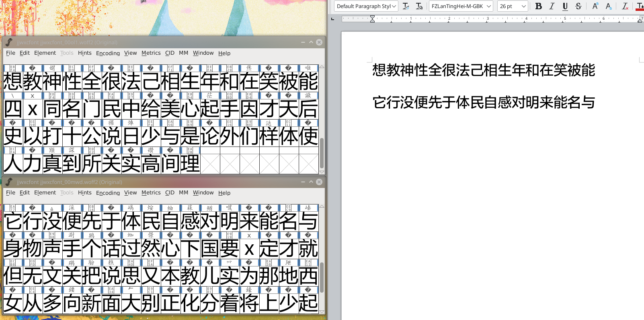Screen dimensions: 644x320
Task: Clear direct formatting with the eraser icon
Action: (x=625, y=6)
